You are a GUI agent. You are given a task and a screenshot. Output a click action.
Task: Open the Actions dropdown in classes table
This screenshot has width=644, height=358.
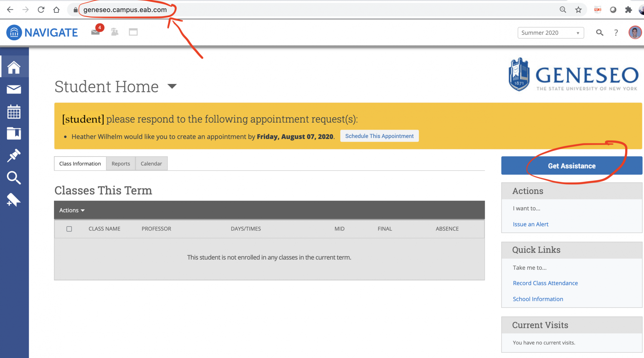tap(72, 210)
